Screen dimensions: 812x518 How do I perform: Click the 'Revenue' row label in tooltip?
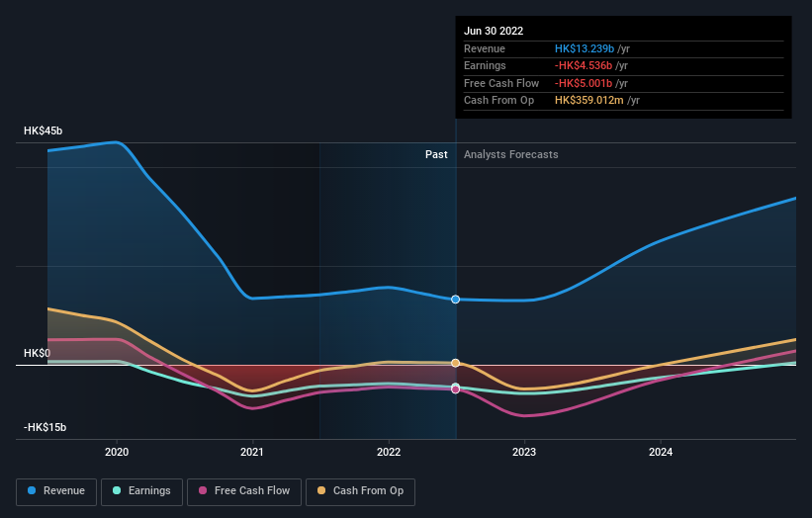[x=485, y=48]
